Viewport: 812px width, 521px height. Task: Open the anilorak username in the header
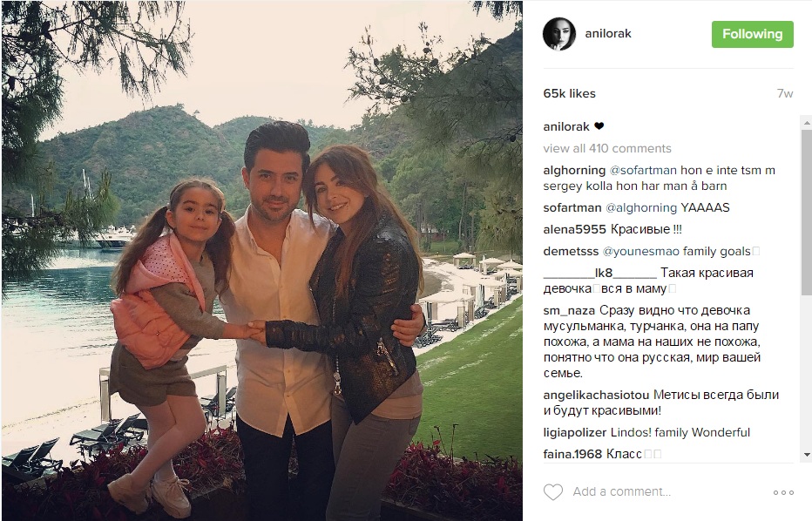point(608,34)
